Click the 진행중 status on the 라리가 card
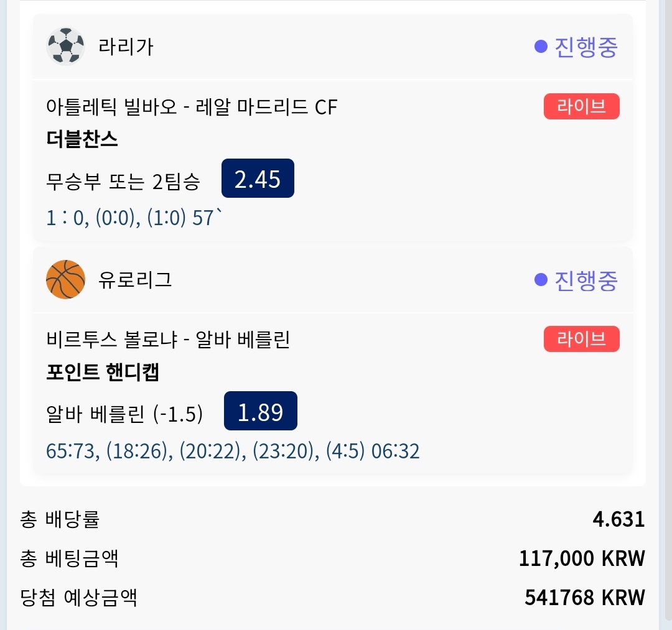This screenshot has width=672, height=630. point(586,47)
